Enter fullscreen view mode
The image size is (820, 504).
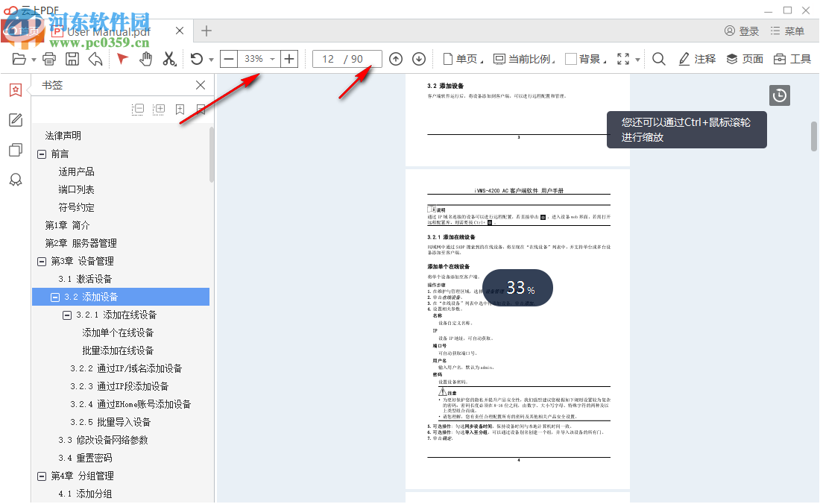click(x=622, y=58)
